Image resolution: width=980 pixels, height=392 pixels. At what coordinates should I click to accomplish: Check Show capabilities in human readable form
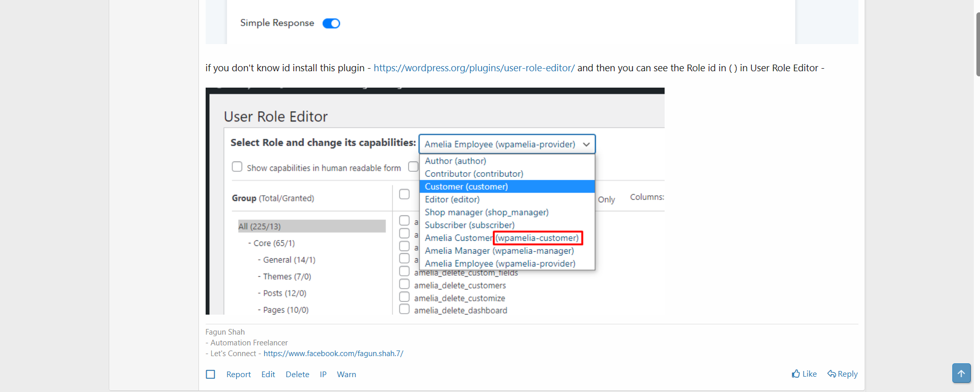237,167
